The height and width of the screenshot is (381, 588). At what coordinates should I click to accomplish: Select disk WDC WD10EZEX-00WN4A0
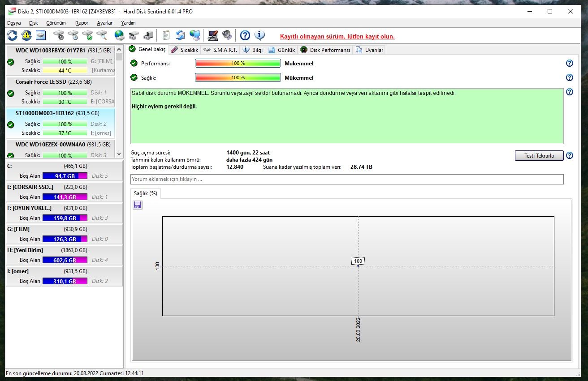click(60, 149)
